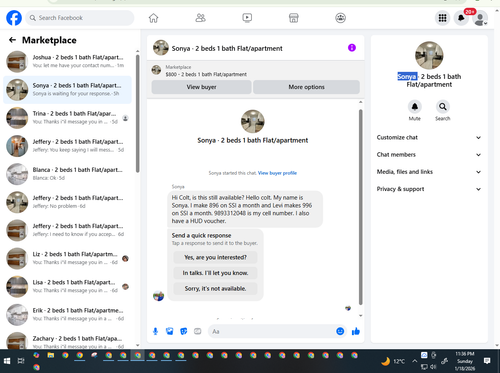Click the voice clip microphone icon
The image size is (500, 373).
coord(155,331)
